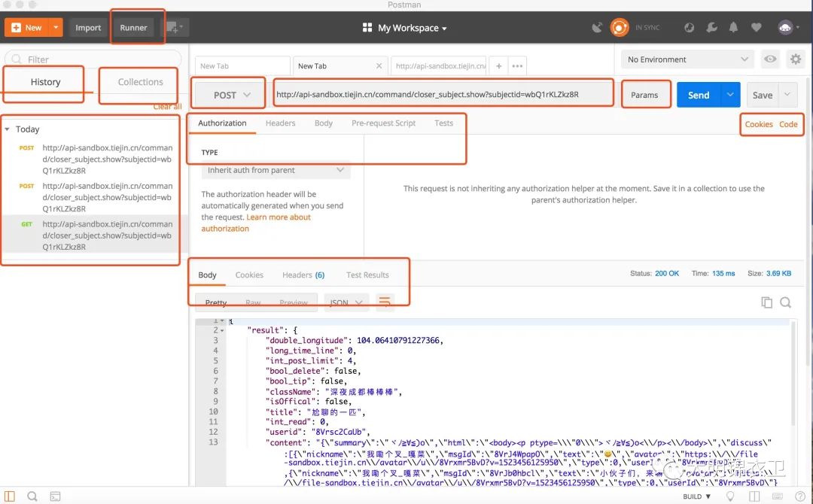Toggle line wrap icon in response
This screenshot has width=813, height=504.
(384, 302)
